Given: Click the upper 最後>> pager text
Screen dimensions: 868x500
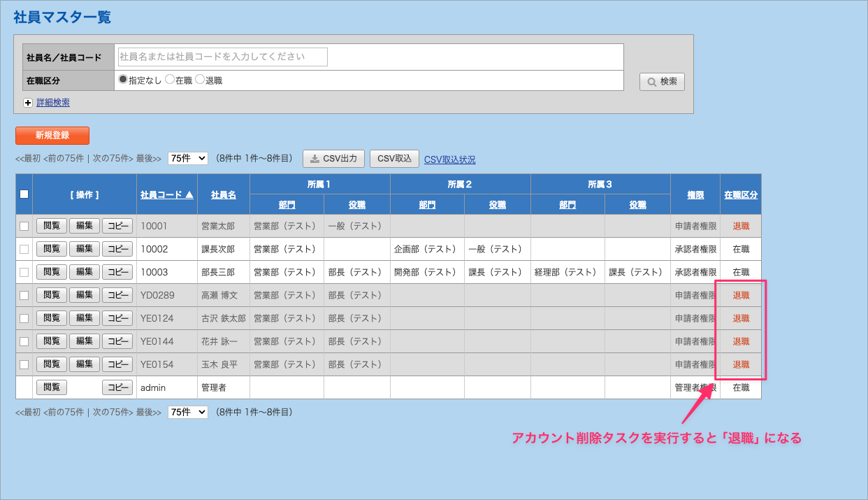Looking at the screenshot, I should 149,159.
